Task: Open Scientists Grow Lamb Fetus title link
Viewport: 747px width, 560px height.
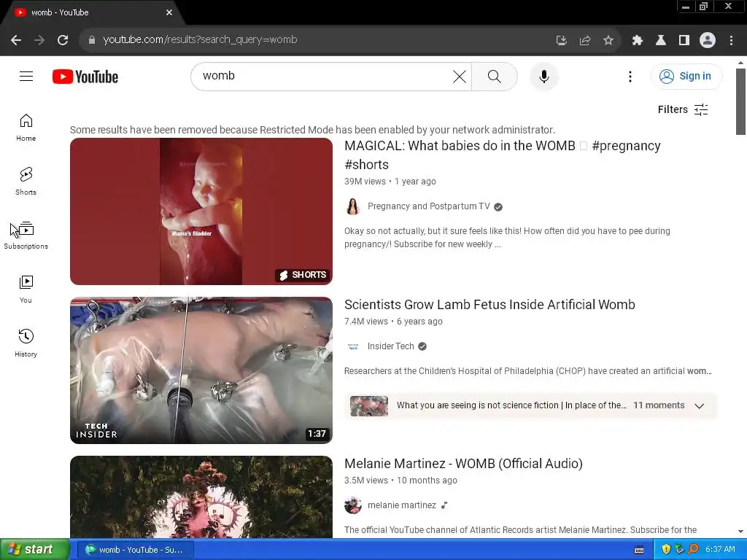Action: 489,305
